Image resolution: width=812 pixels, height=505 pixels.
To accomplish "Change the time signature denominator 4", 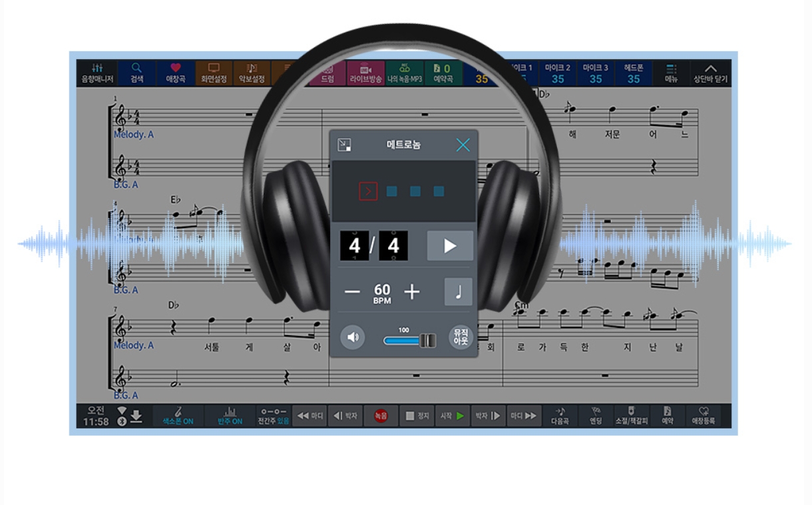I will point(393,246).
